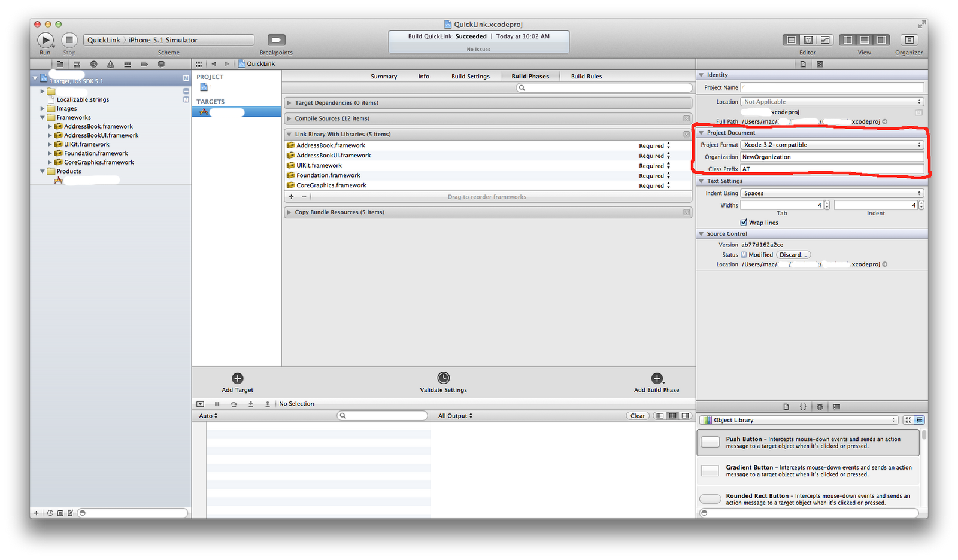This screenshot has height=560, width=958.
Task: Show the Project navigator
Action: (x=60, y=64)
